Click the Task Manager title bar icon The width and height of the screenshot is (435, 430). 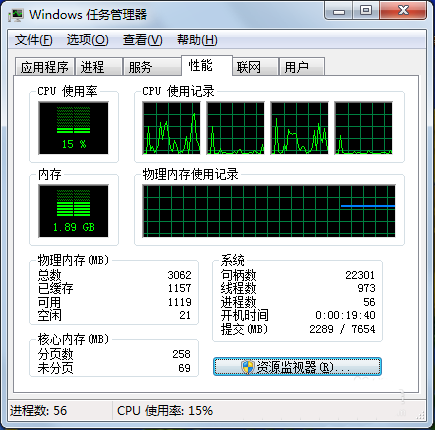coord(16,15)
